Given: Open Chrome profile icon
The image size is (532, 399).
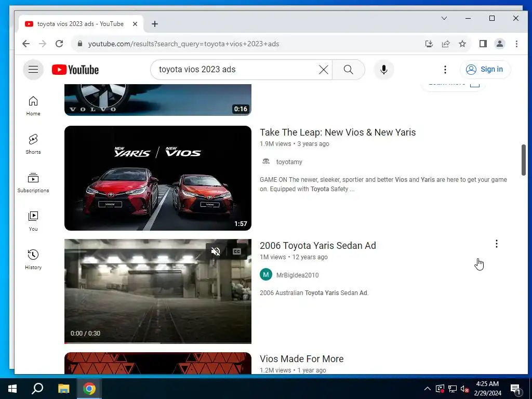Looking at the screenshot, I should (500, 44).
